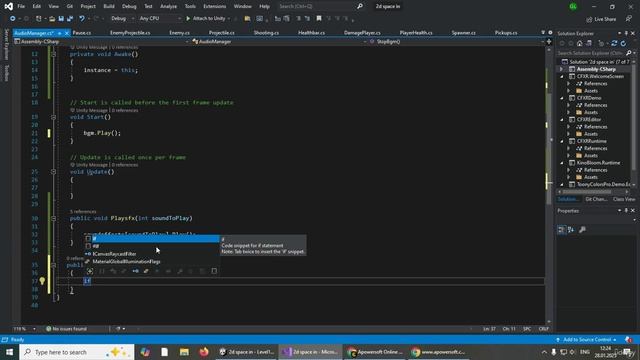Open the StopBgm member navigation dropdown

coord(456,42)
